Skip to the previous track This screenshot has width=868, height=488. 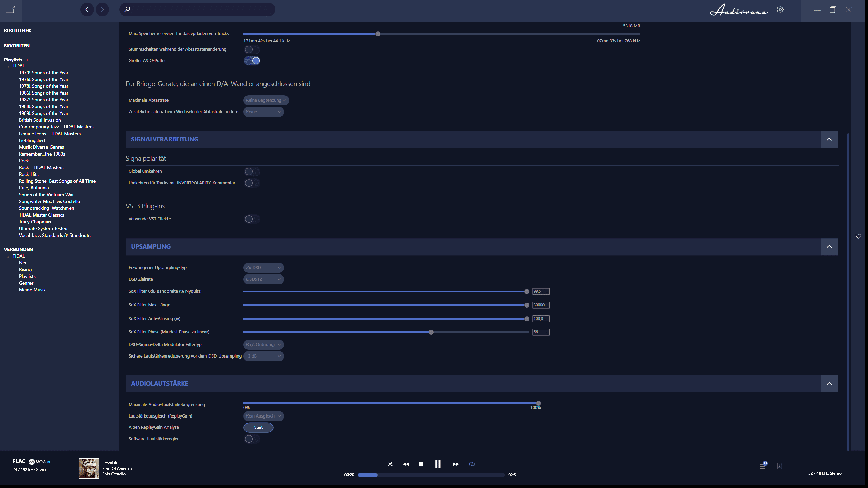(406, 464)
